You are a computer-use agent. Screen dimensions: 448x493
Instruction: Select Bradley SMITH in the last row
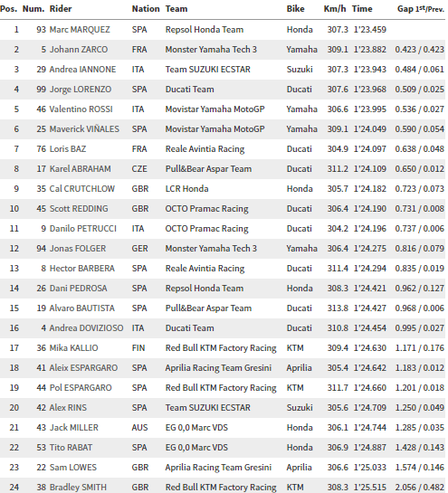pos(78,487)
